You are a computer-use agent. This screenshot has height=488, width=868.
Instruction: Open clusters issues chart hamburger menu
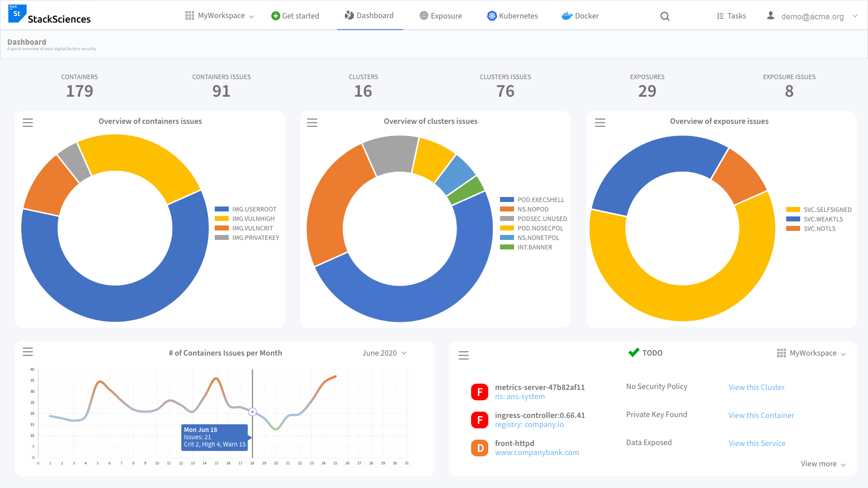coord(312,122)
